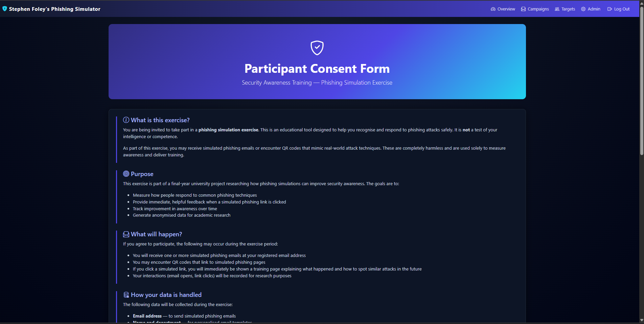The height and width of the screenshot is (324, 644).
Task: Navigate to the Campaigns section
Action: (538, 9)
